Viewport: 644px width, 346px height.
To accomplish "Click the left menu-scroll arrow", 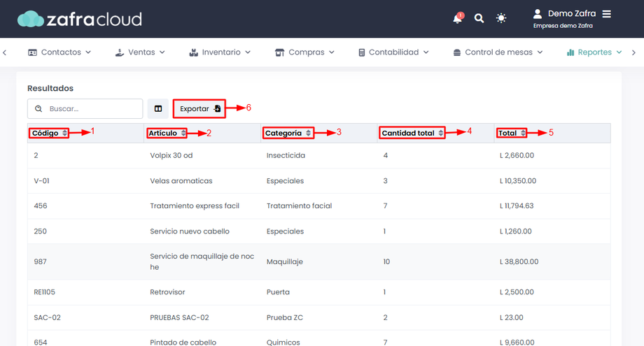I will 4,52.
